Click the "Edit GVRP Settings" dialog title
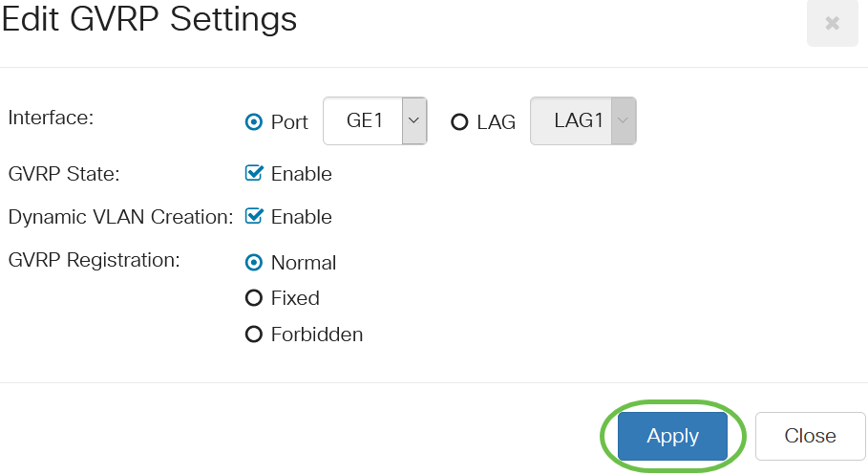Viewport: 868px width, 475px height. point(150,19)
